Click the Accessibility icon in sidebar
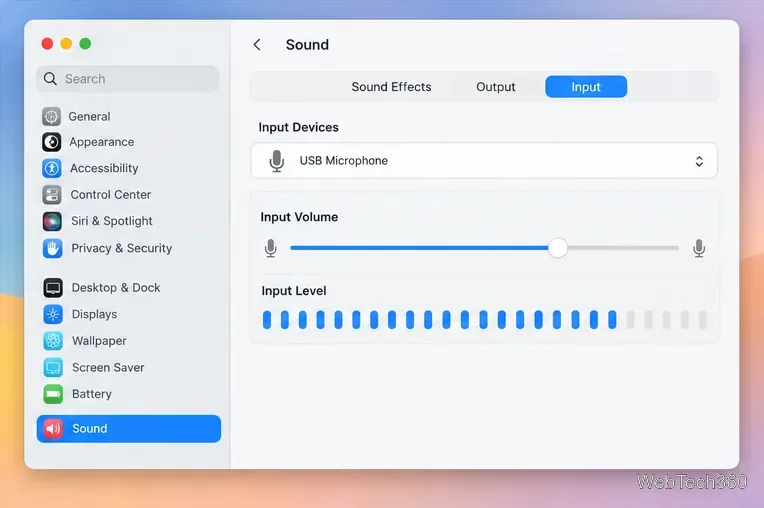The image size is (764, 508). 52,169
